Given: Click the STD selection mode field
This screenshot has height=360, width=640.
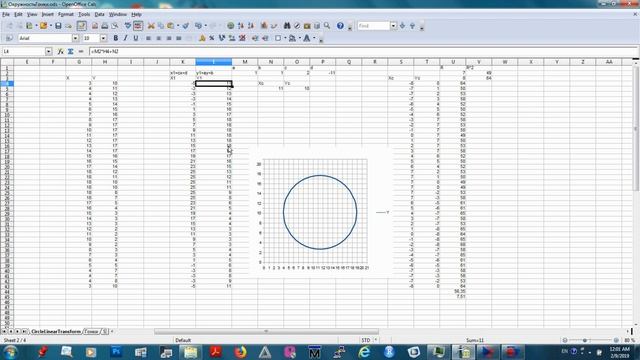Looking at the screenshot, I should click(x=366, y=340).
